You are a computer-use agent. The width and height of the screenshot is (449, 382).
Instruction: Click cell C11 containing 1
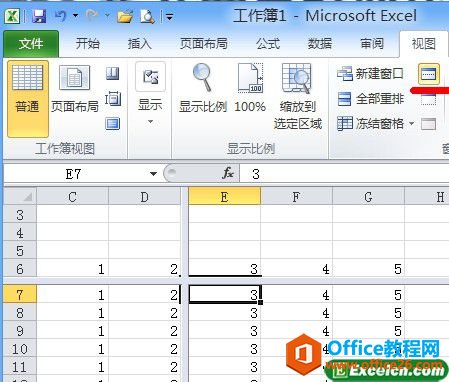coord(72,367)
